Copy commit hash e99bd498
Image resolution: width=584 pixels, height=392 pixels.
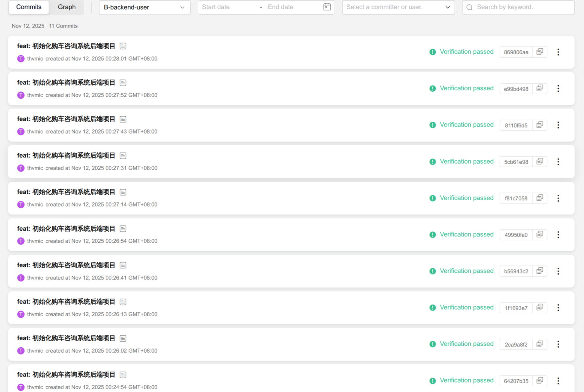pyautogui.click(x=540, y=88)
